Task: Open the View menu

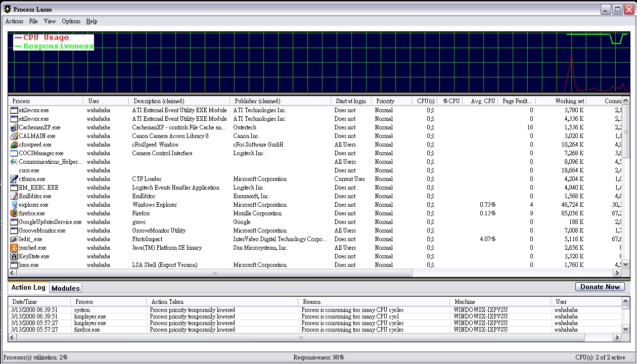Action: point(50,21)
